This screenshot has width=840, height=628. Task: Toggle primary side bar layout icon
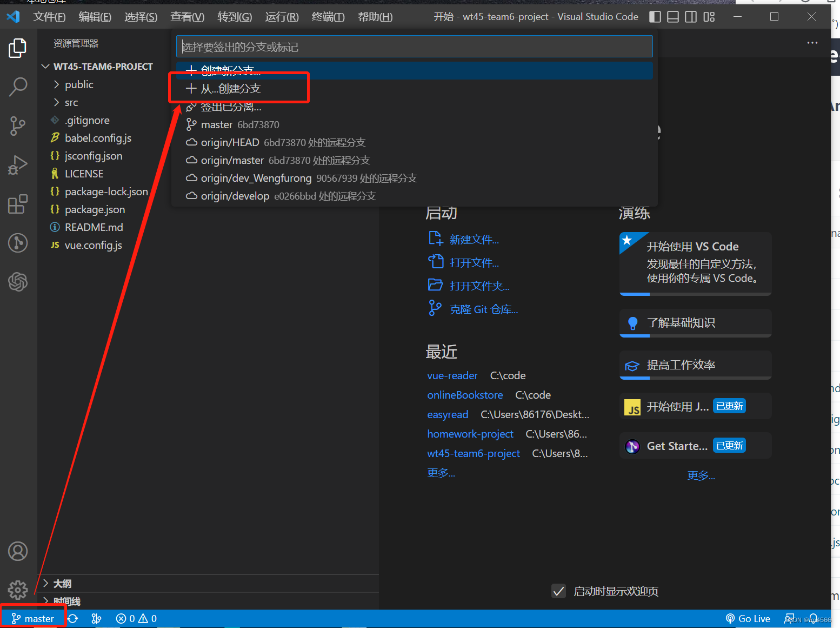655,17
